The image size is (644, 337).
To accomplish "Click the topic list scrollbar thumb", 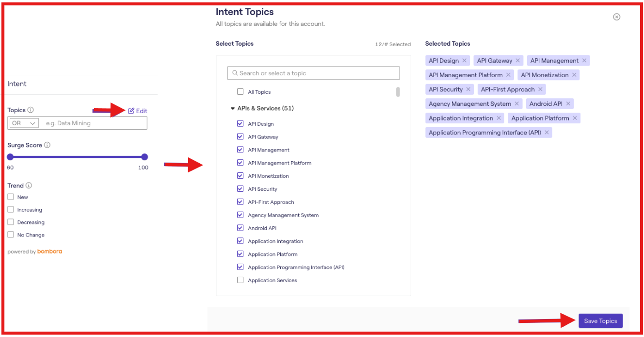I will tap(398, 92).
